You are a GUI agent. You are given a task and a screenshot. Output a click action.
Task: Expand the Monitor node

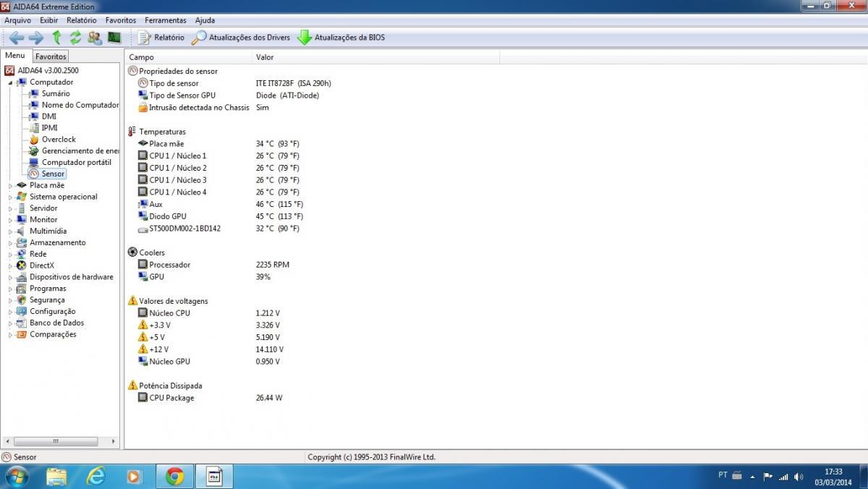[x=10, y=221]
